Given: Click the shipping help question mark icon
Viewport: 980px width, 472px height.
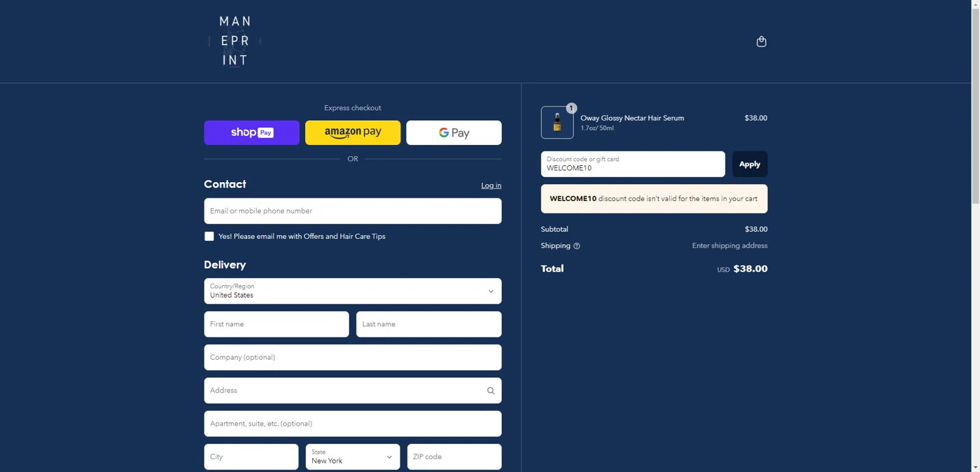Looking at the screenshot, I should click(577, 246).
